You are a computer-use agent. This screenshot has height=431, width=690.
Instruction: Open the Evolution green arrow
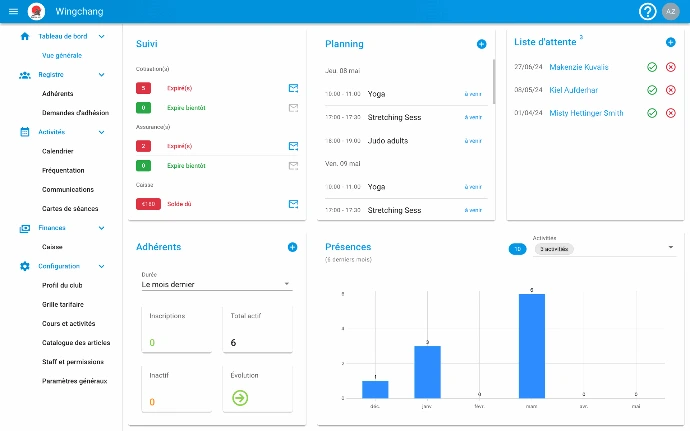pos(240,398)
